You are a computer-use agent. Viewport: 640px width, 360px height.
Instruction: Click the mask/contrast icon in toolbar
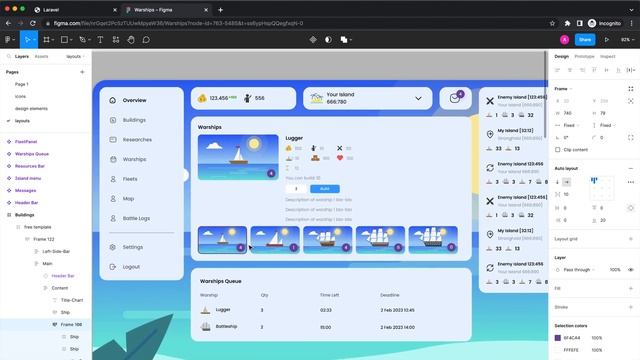click(328, 40)
